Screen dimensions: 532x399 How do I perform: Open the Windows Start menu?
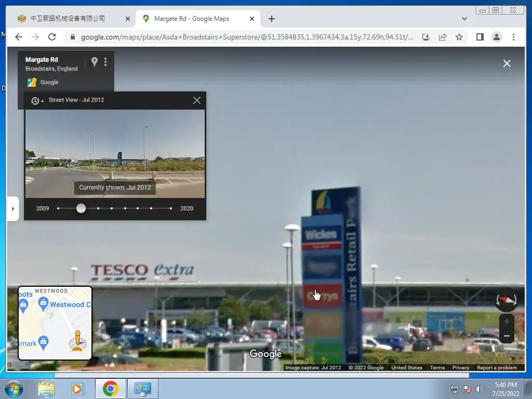14,389
